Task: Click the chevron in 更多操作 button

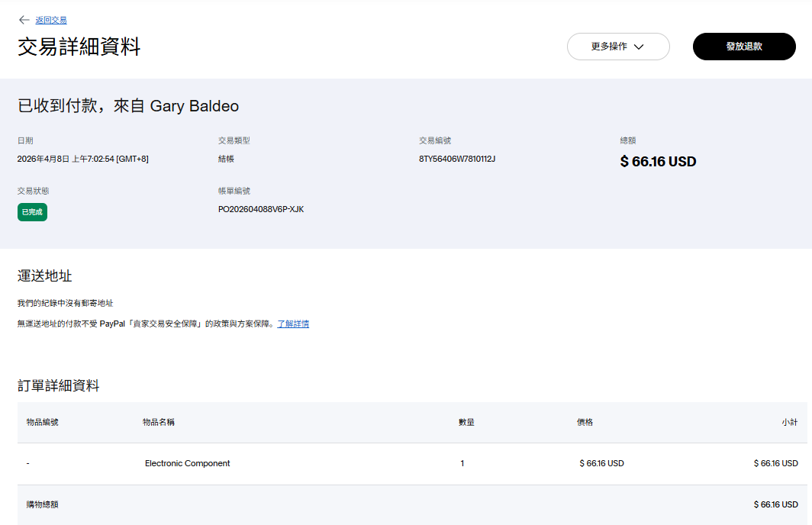Action: point(639,47)
